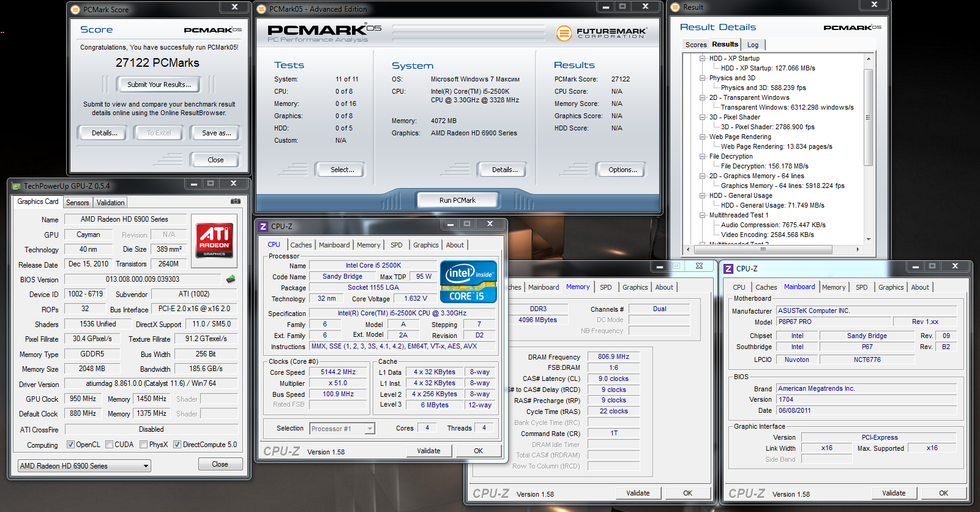Click the BIOS Version field 013.008.000.009.039303
The image size is (980, 512).
click(143, 279)
